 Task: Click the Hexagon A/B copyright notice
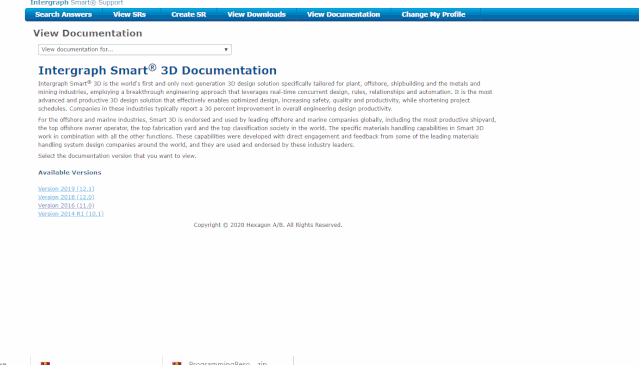pos(268,225)
